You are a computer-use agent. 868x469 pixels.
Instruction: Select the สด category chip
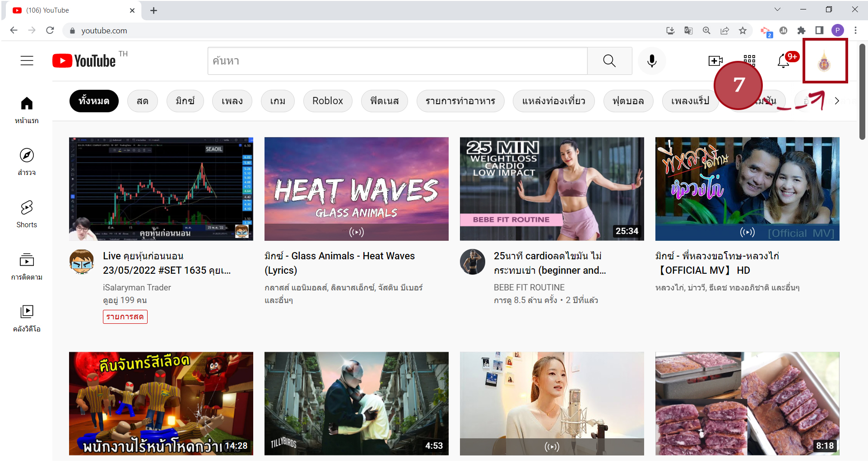click(143, 101)
